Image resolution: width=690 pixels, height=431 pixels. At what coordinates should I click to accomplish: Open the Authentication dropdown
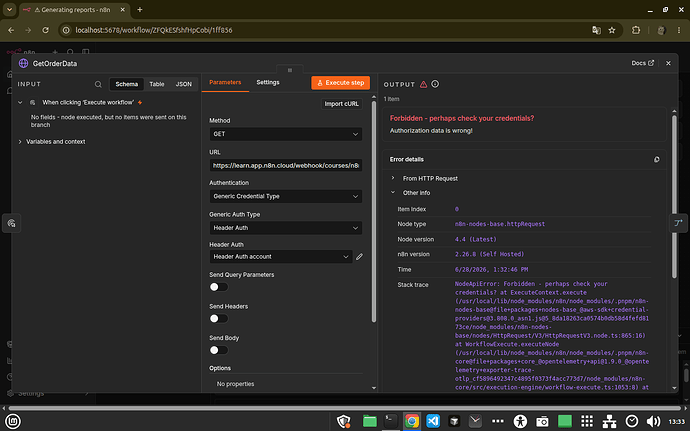pyautogui.click(x=286, y=196)
